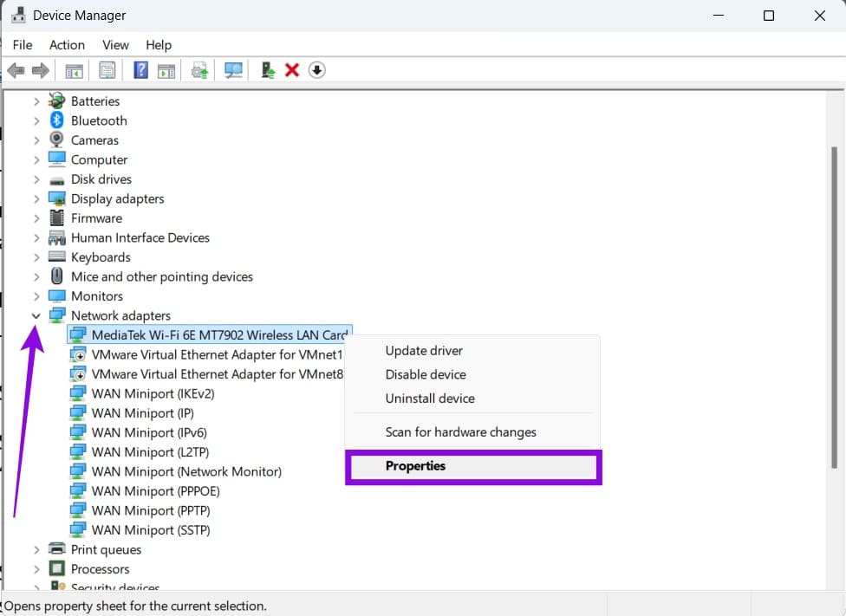Click the Human Interface Devices icon
Viewport: 846px width, 616px height.
pos(56,237)
